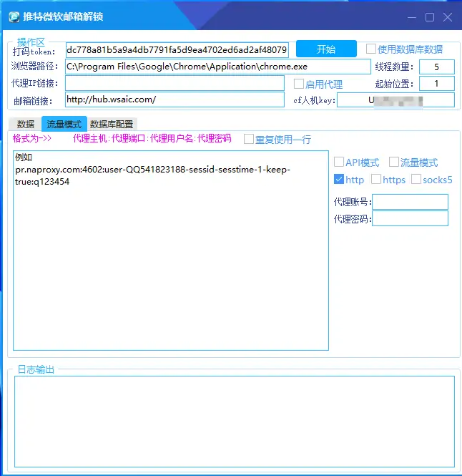Click the 线程数量 field showing 5
Viewport: 462px width, 476px height.
click(x=437, y=67)
